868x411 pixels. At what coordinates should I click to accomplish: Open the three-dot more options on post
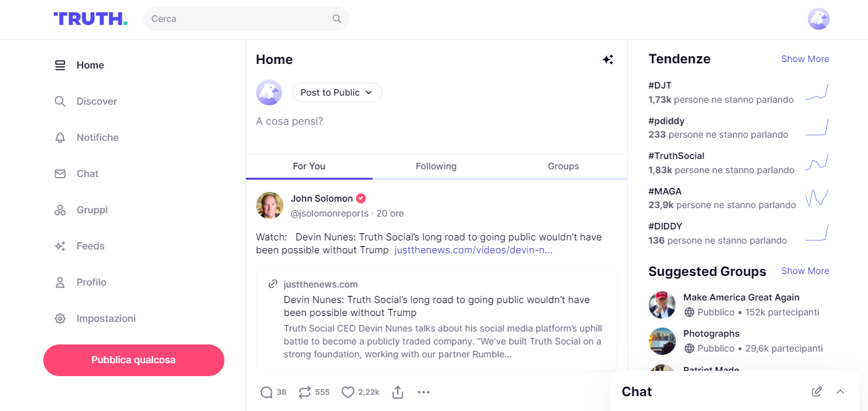pyautogui.click(x=424, y=392)
